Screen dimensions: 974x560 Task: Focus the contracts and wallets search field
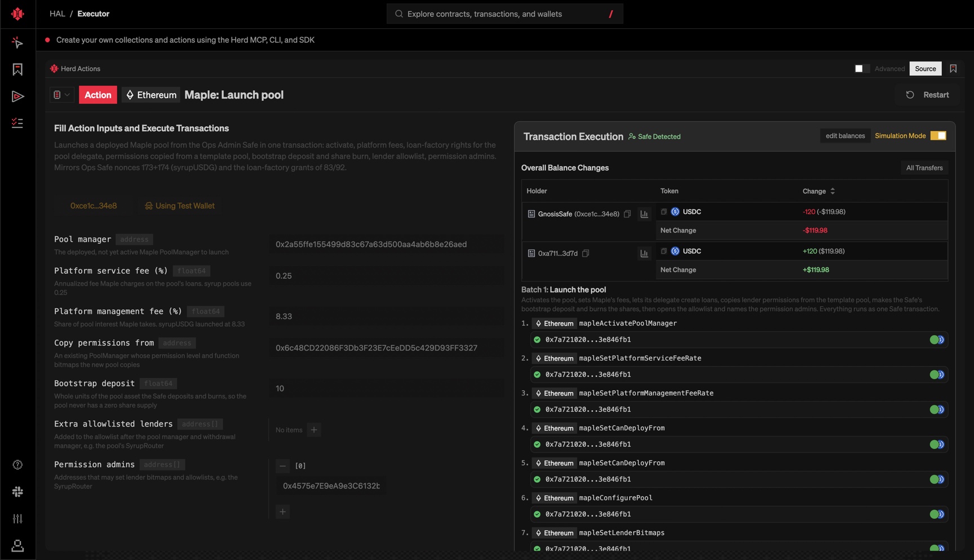click(504, 14)
